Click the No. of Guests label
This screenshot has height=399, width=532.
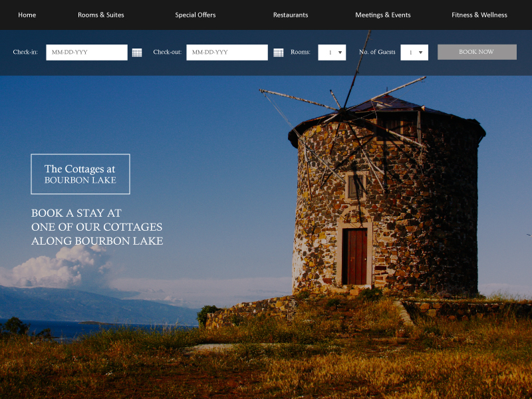377,53
